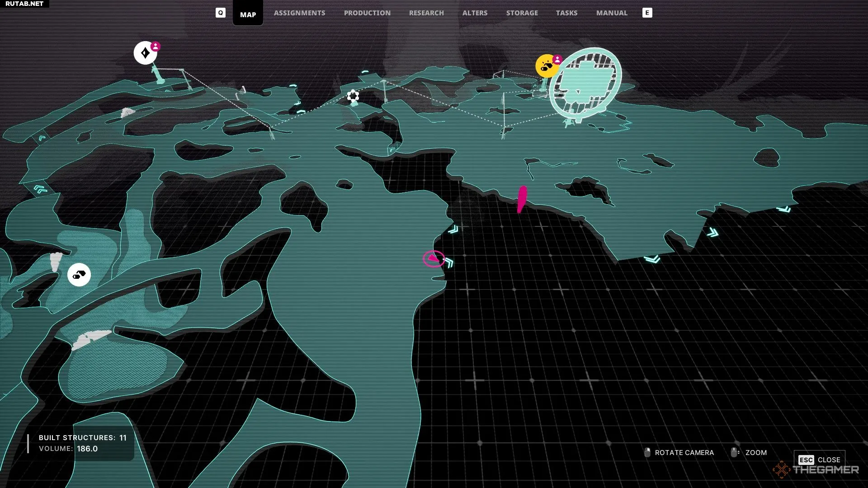
Task: Select the white diamond resource marker
Action: [145, 53]
